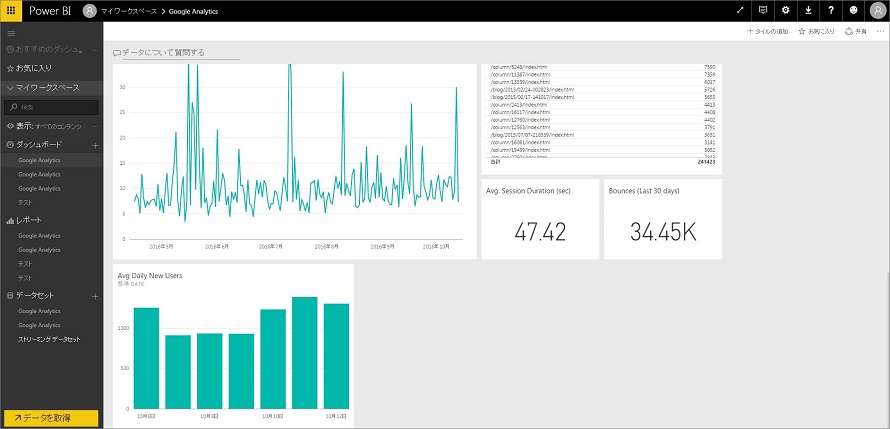The width and height of the screenshot is (890, 429).
Task: Open the Avg. Session Duration (sec) tile
Action: [540, 219]
